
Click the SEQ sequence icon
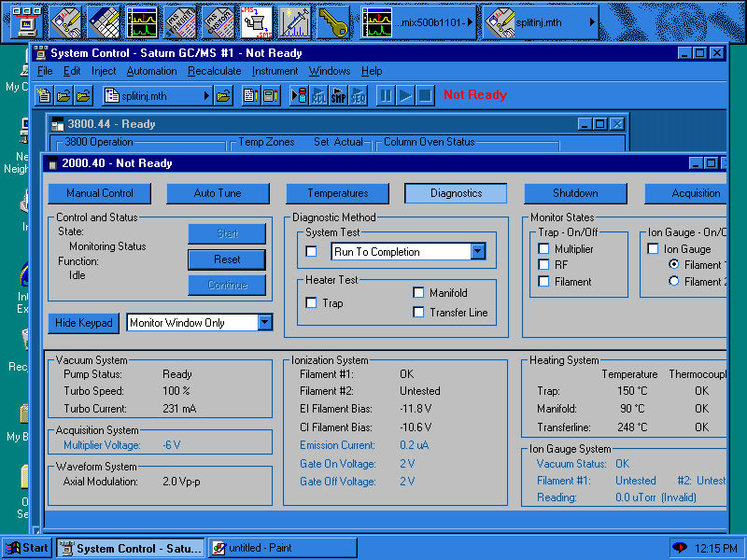[x=358, y=96]
